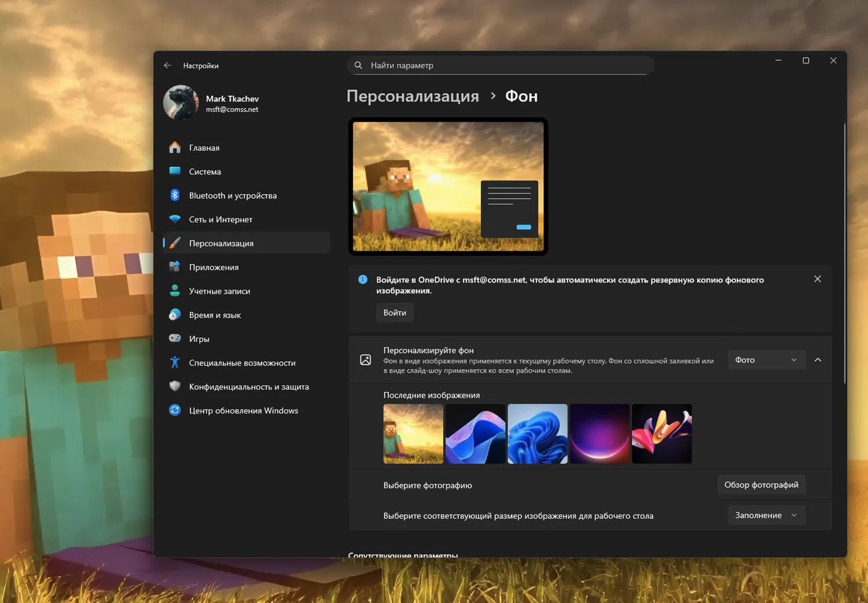The width and height of the screenshot is (868, 603).
Task: Click the Главная home icon
Action: tap(175, 148)
